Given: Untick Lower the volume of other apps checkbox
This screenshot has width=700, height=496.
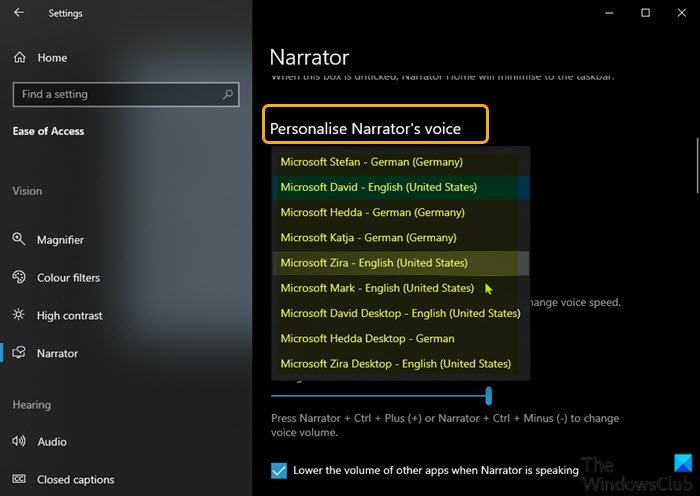Looking at the screenshot, I should 279,470.
